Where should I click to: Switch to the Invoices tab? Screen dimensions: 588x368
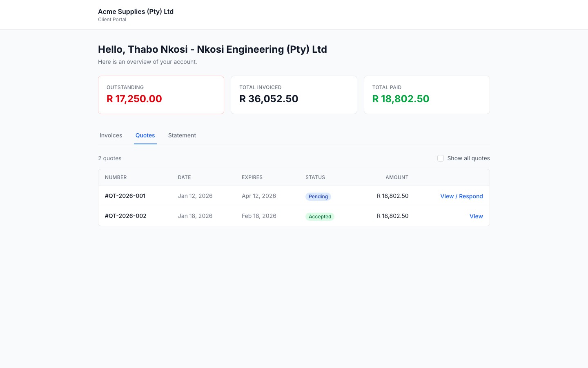pos(111,135)
